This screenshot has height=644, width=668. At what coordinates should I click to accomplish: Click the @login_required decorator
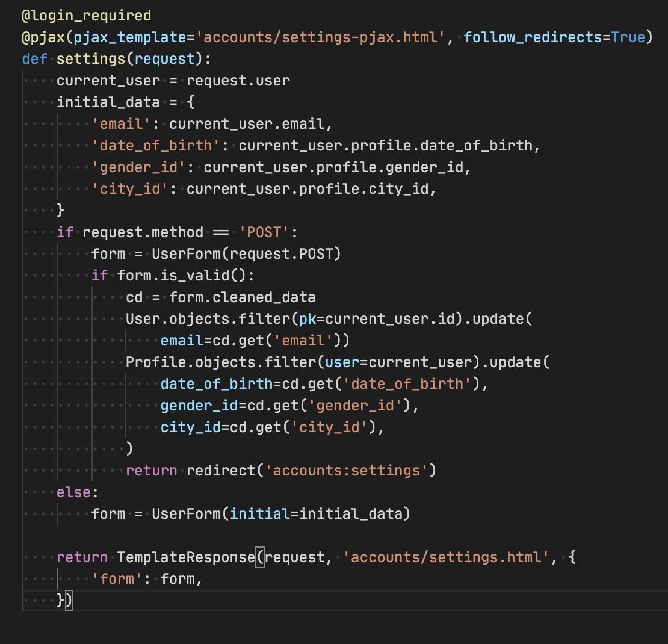pos(87,16)
